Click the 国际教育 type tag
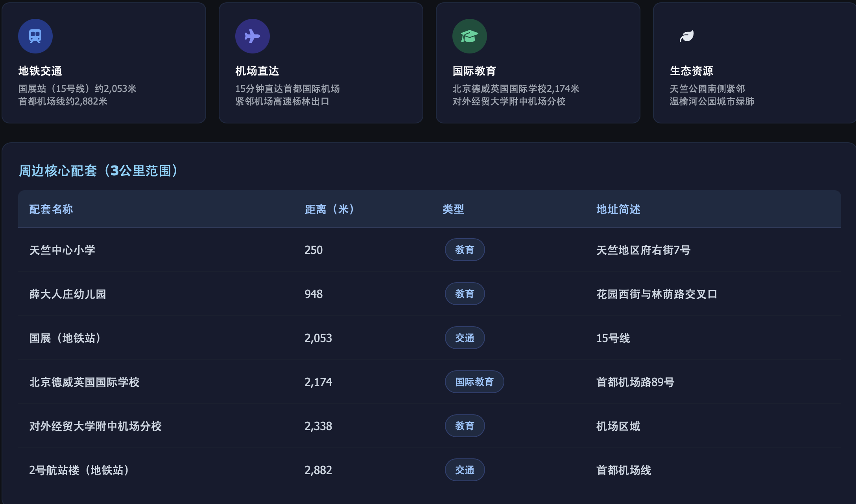The width and height of the screenshot is (856, 504). (474, 382)
